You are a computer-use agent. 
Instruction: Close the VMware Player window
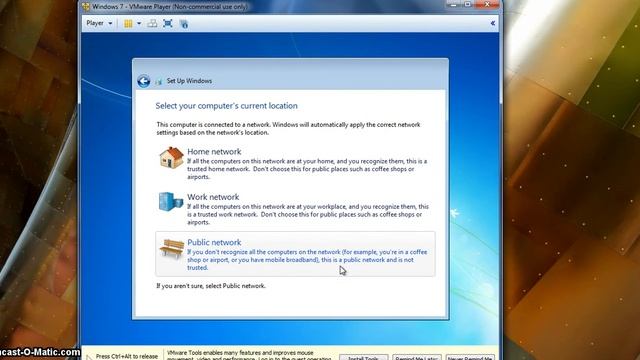pyautogui.click(x=487, y=4)
